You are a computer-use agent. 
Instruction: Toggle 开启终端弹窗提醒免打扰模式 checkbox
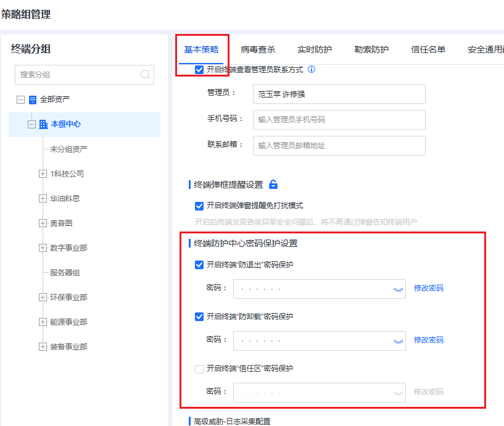click(199, 206)
